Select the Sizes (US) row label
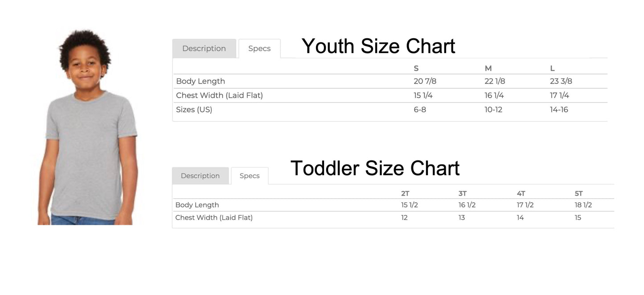The image size is (644, 295). tap(194, 110)
